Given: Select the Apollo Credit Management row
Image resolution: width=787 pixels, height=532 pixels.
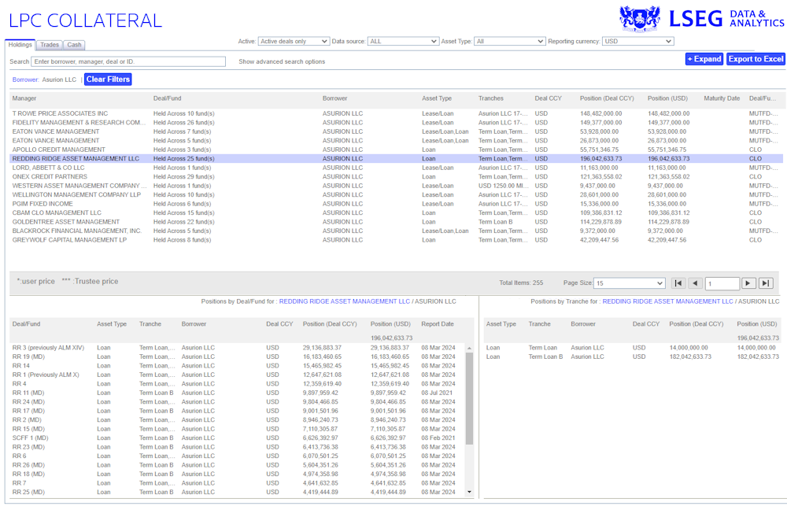Looking at the screenshot, I should tap(59, 150).
